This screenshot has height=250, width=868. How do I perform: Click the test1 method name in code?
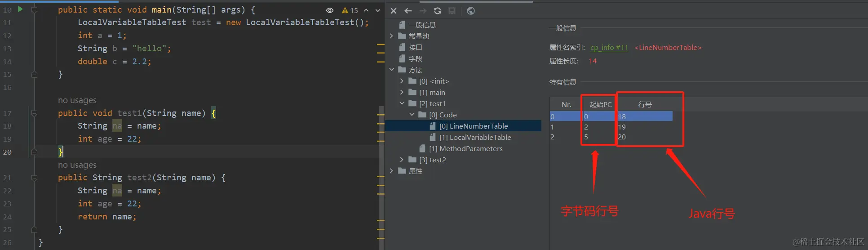tap(129, 113)
